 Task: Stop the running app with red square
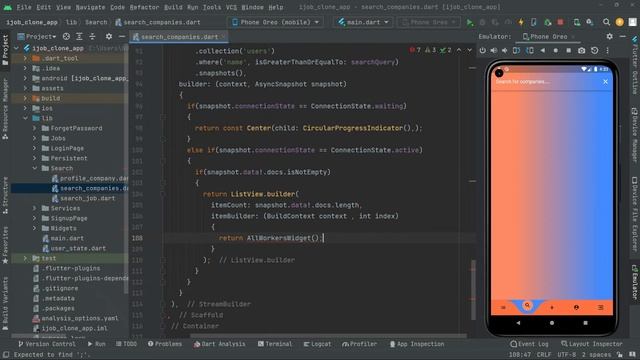point(560,22)
